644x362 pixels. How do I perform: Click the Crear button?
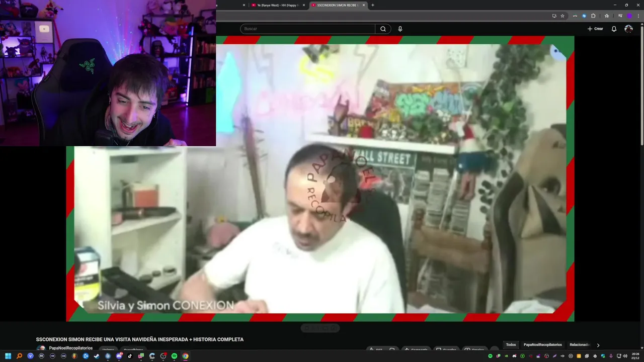pos(595,29)
